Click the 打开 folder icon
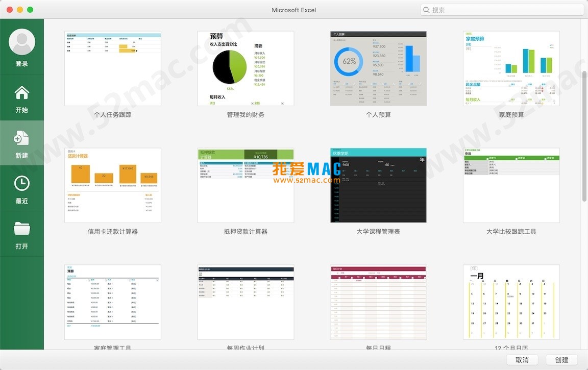 (x=22, y=229)
